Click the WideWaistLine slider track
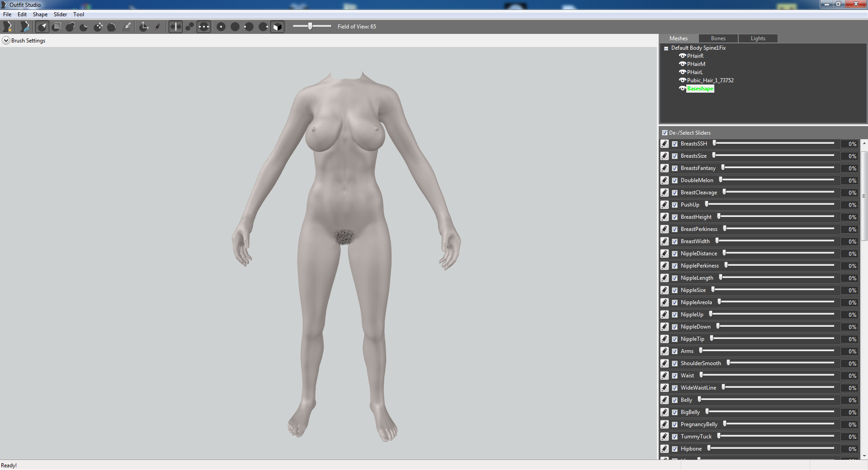This screenshot has height=470, width=868. [778, 387]
